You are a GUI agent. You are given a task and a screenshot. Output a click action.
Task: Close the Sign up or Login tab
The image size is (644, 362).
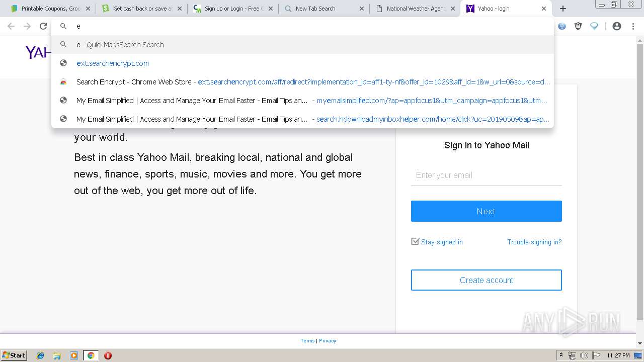[x=271, y=9]
